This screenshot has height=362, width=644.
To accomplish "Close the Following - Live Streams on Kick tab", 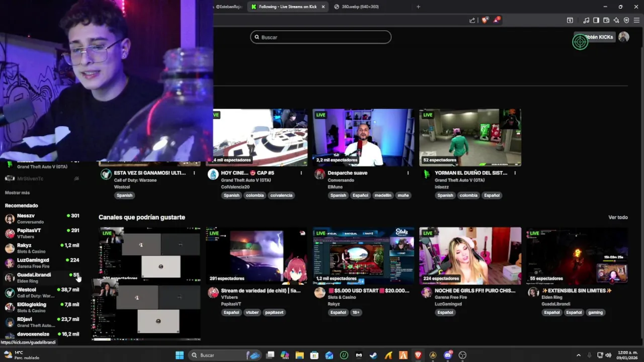I will coord(323,7).
